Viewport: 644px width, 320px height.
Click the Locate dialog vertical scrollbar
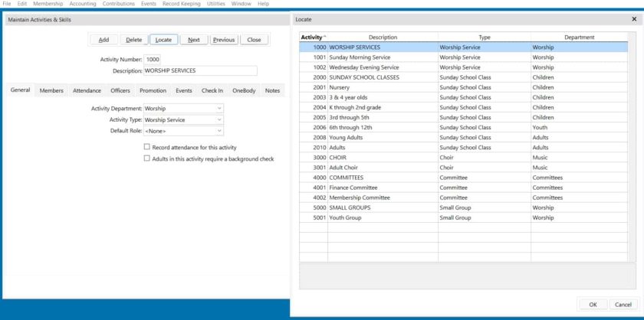coord(632,147)
